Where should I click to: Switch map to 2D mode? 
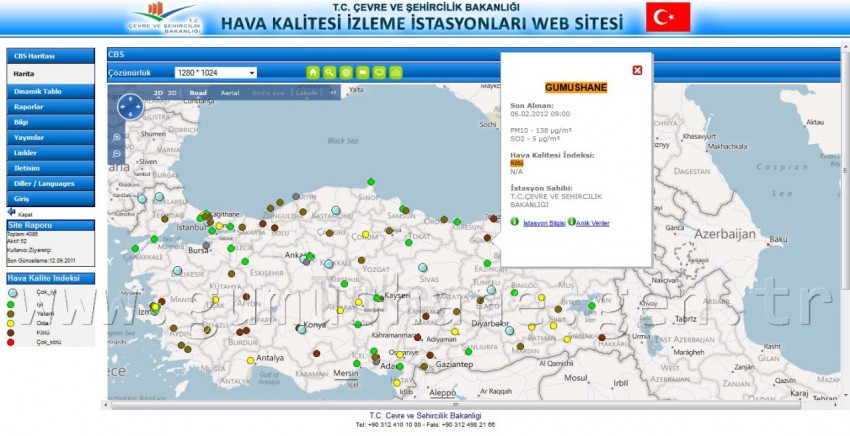tap(158, 93)
